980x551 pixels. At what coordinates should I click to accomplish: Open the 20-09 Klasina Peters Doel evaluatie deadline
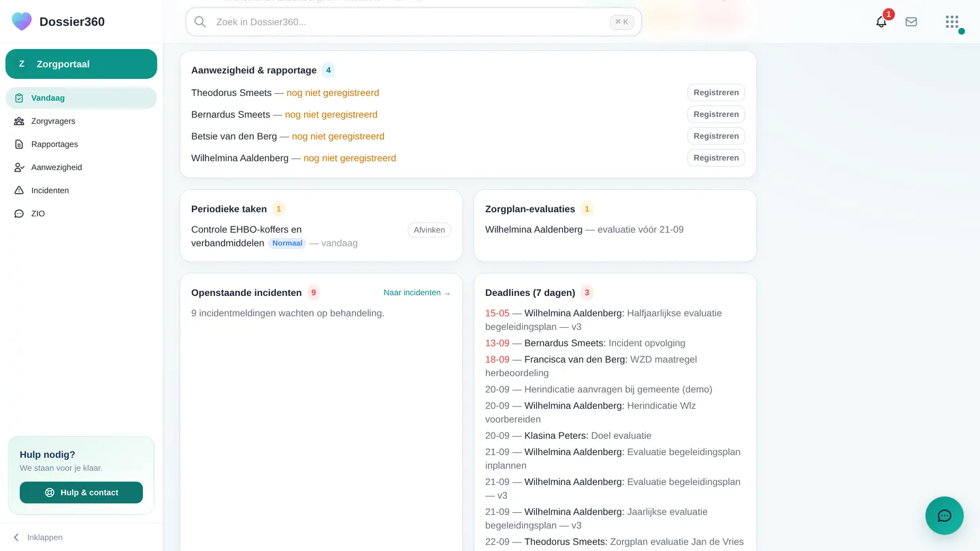coord(568,435)
